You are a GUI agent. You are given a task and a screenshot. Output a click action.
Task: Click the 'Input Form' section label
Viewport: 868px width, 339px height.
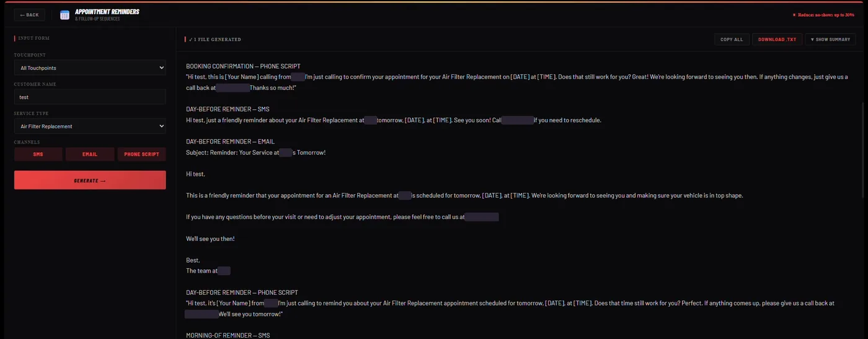pyautogui.click(x=33, y=38)
